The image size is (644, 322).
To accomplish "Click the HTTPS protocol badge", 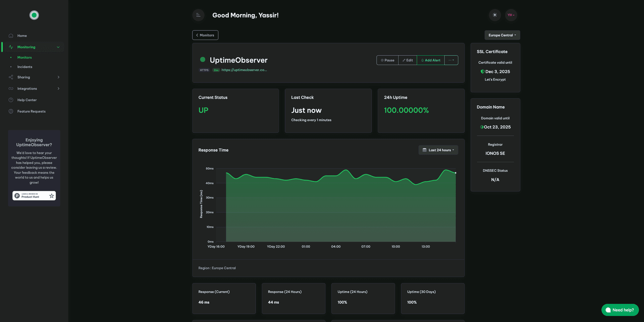I will click(204, 70).
